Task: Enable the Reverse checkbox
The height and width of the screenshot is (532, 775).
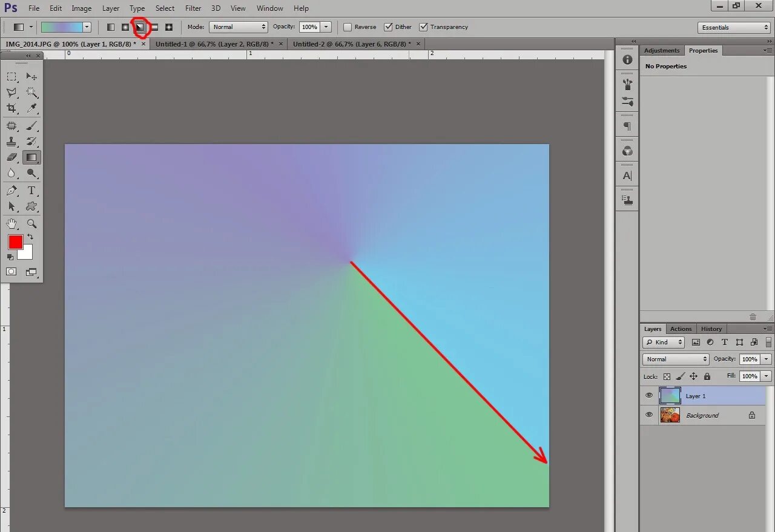Action: pyautogui.click(x=348, y=27)
